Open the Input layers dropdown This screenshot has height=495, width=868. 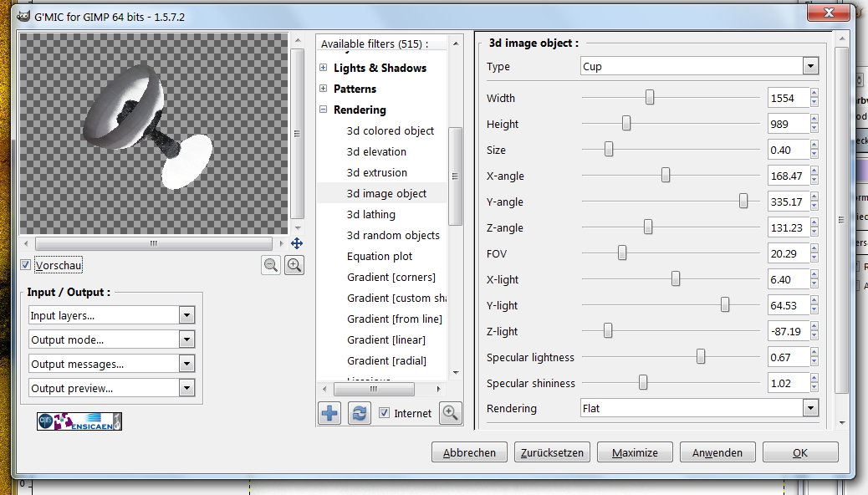[x=111, y=315]
